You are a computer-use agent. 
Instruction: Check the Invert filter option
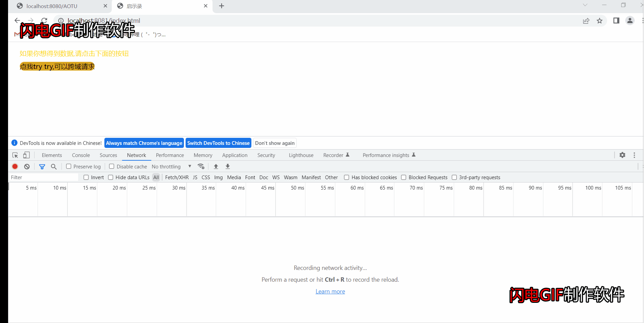pos(86,177)
